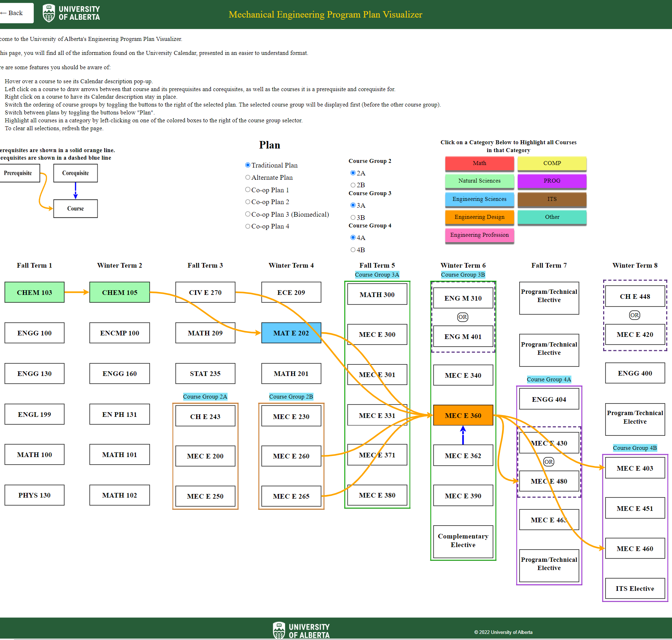Select the PHYS 130 course
Viewport: 672px width, 640px height.
(34, 495)
